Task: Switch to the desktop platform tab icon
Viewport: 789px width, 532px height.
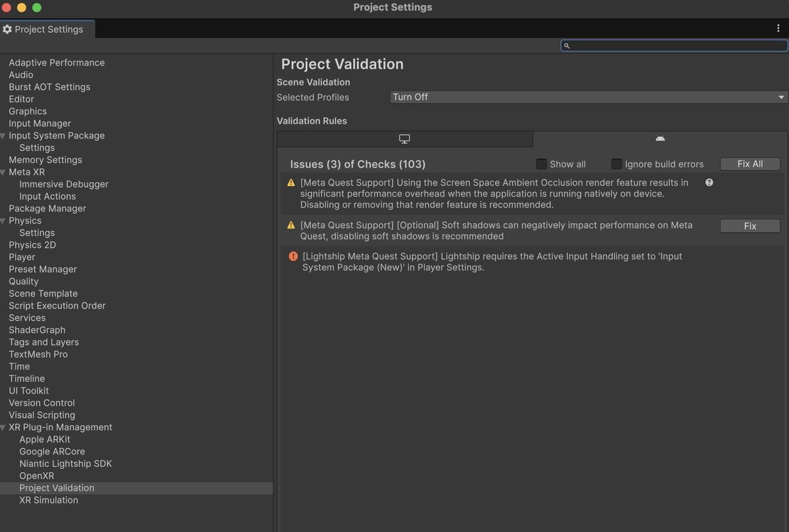Action: [404, 139]
